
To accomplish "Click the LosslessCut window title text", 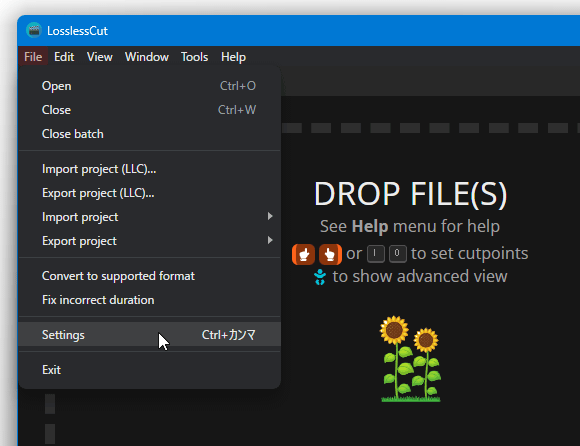I will click(x=77, y=31).
